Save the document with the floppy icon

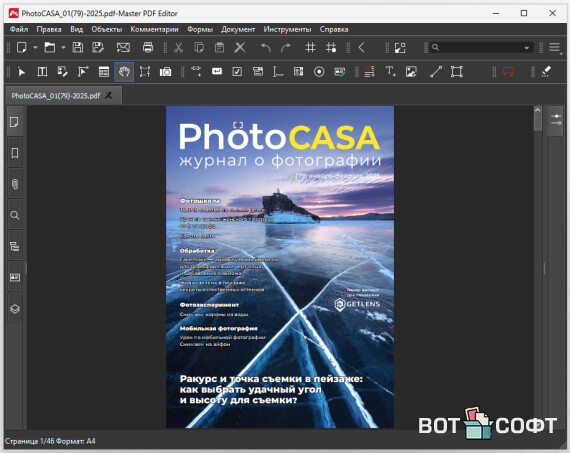(x=77, y=47)
